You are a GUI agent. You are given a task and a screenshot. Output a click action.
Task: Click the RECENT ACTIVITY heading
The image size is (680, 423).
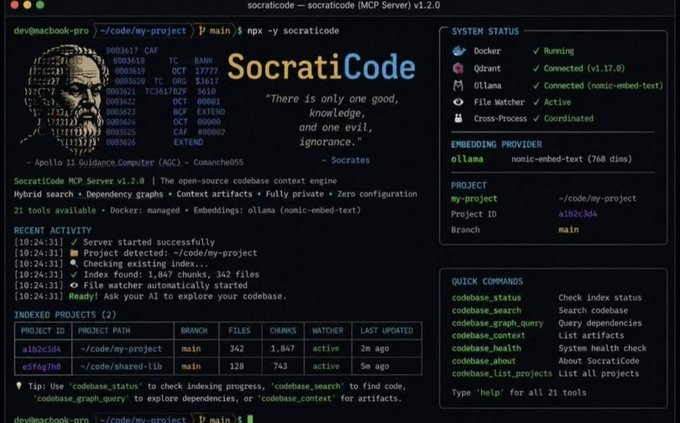click(52, 230)
